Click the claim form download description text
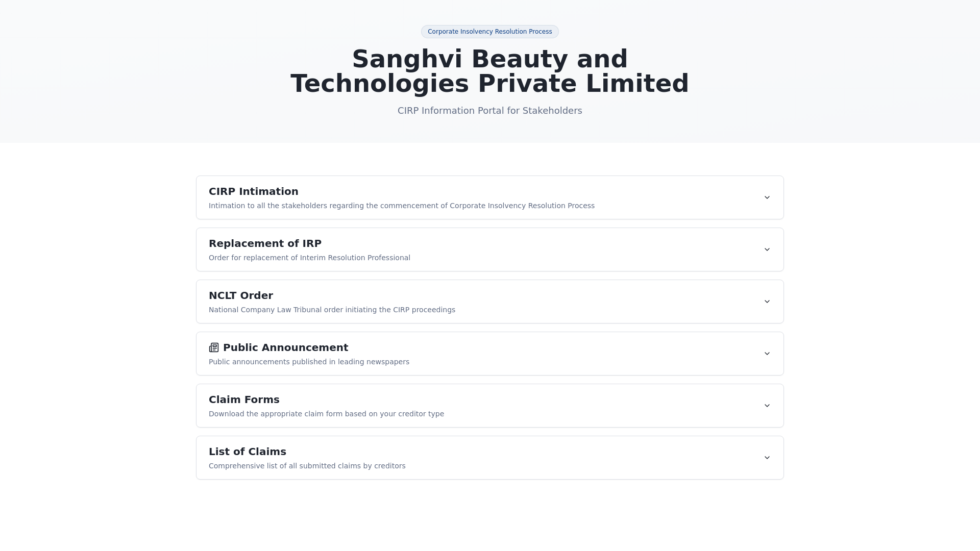This screenshot has height=551, width=980. point(326,414)
